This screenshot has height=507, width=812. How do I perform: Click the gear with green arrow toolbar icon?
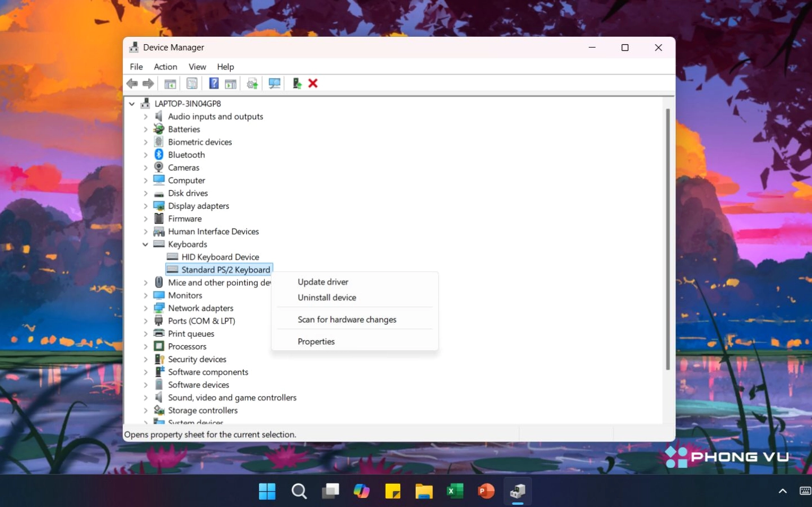point(252,84)
